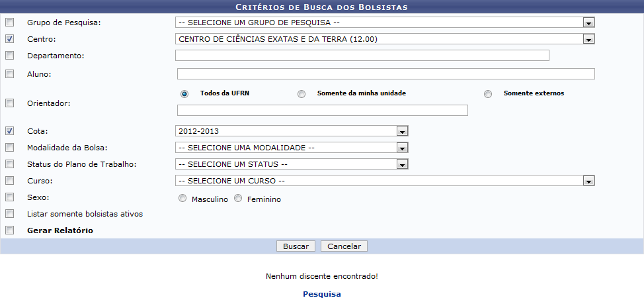The height and width of the screenshot is (298, 644).
Task: Open the Status do Plano dropdown
Action: pyautogui.click(x=292, y=164)
